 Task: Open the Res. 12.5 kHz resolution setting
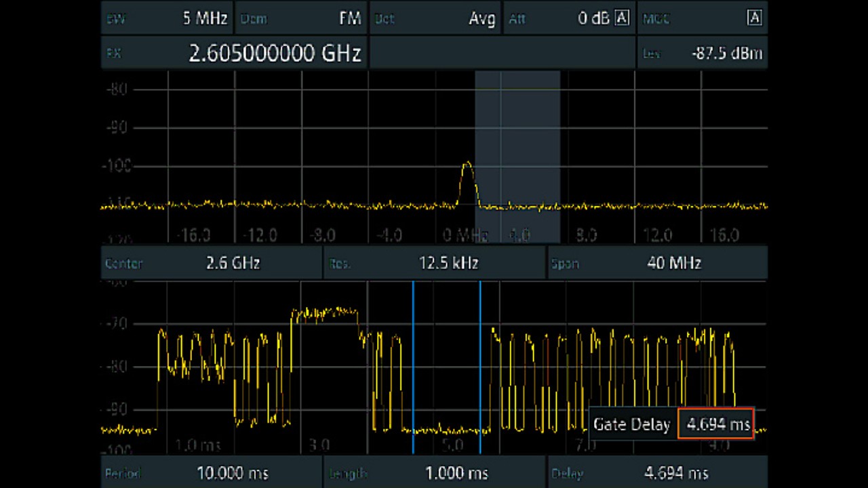[435, 263]
